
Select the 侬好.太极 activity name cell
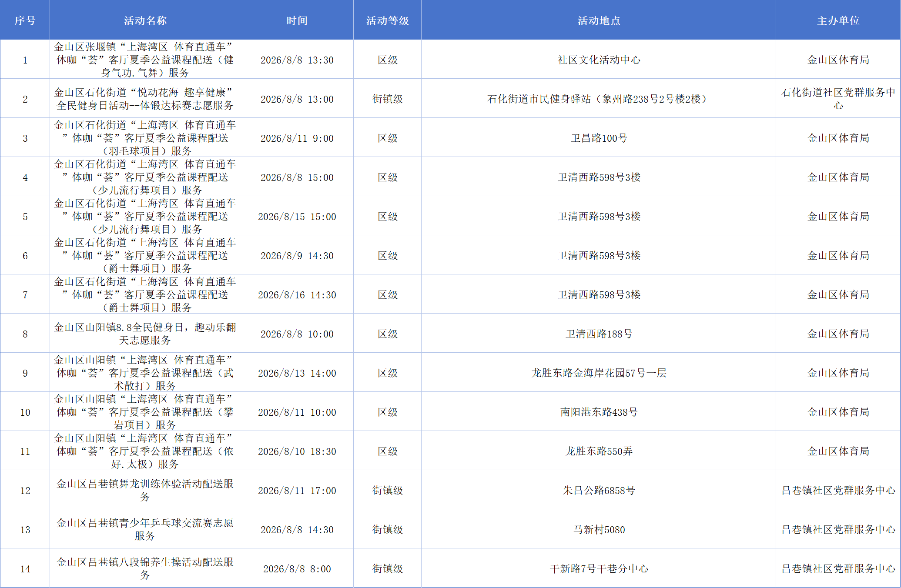click(x=145, y=451)
